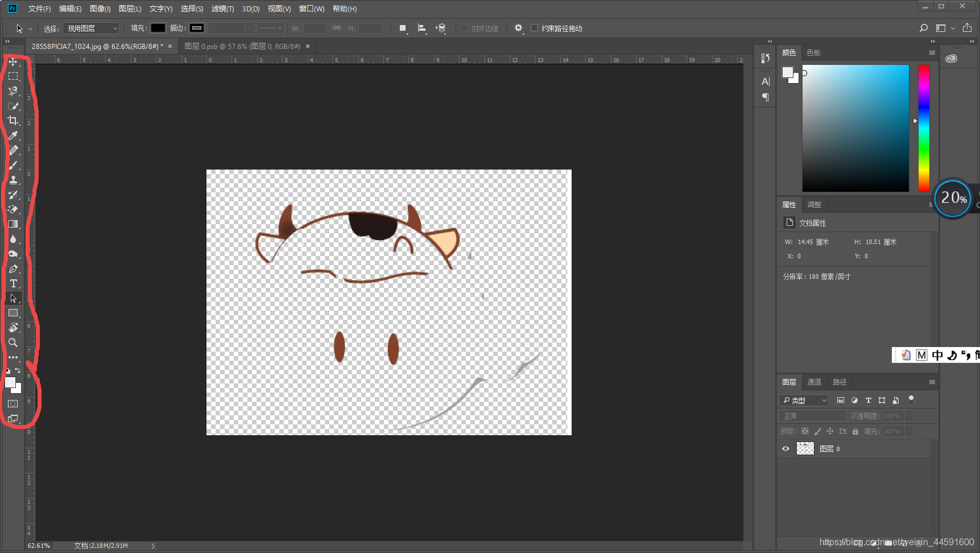Select the Blur tool

click(x=13, y=239)
